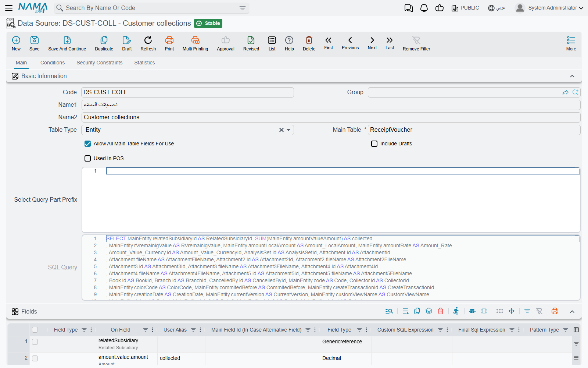Check the select-all checkbox in Fields grid header
588x368 pixels.
tap(35, 330)
